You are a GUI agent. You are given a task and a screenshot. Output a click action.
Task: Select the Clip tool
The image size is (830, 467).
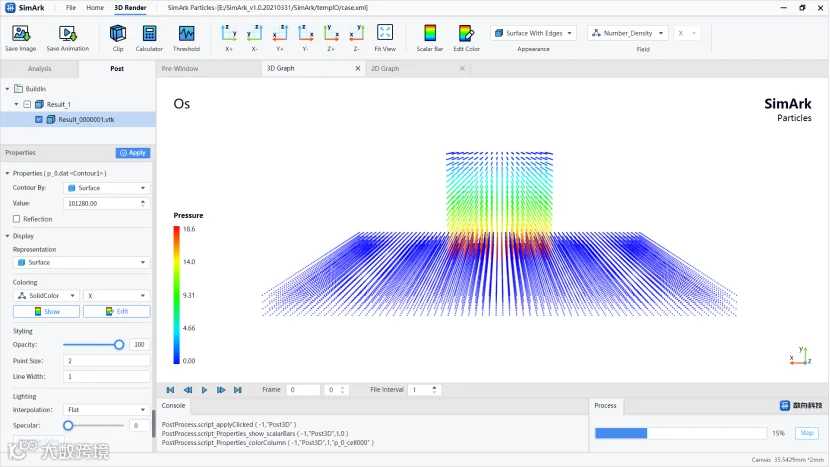tap(118, 38)
